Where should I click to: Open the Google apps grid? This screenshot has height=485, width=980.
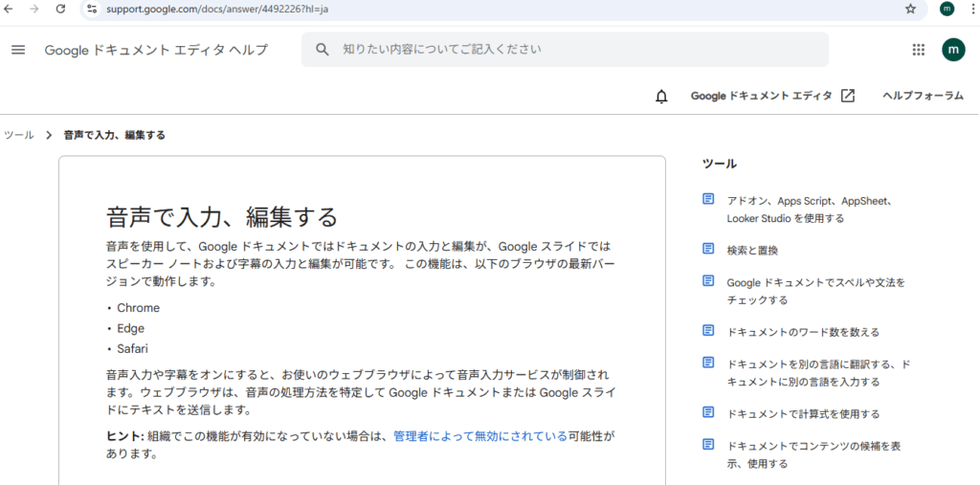click(919, 50)
